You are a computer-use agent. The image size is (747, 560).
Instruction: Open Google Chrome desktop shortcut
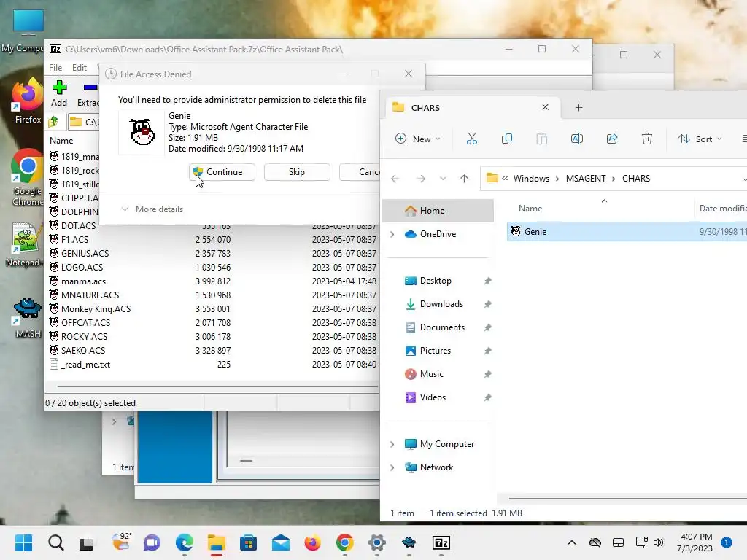pyautogui.click(x=27, y=178)
